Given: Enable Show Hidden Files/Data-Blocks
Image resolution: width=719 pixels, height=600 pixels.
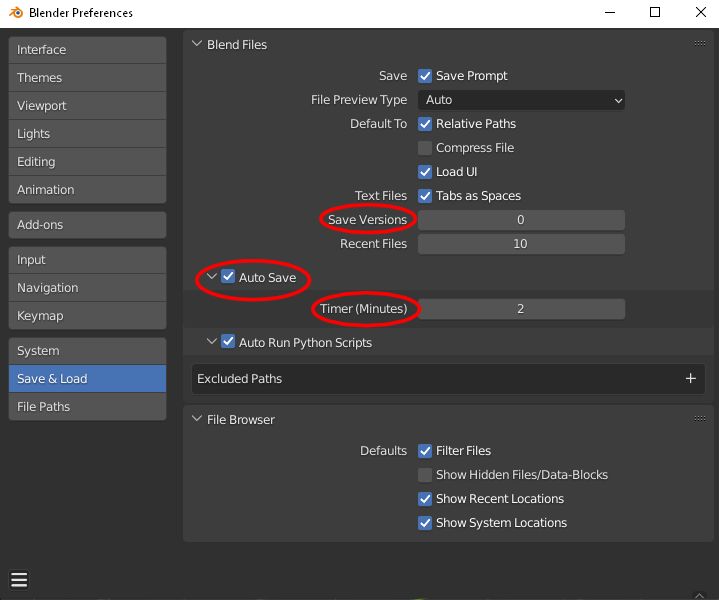Looking at the screenshot, I should click(425, 475).
